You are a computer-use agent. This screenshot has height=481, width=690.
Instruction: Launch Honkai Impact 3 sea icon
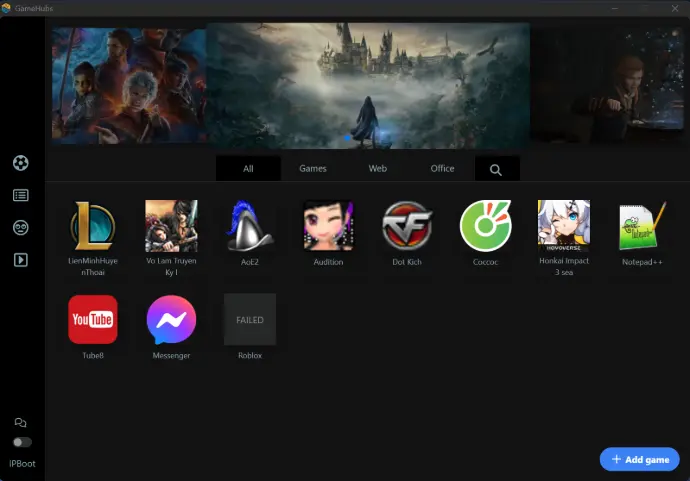[564, 226]
